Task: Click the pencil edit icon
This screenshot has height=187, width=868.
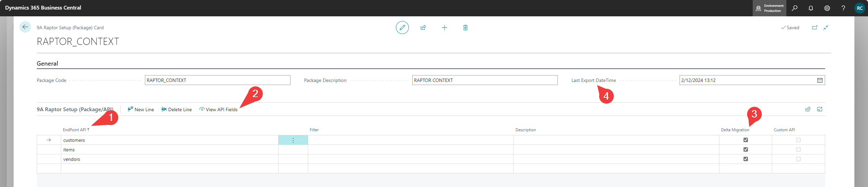Action: tap(402, 28)
